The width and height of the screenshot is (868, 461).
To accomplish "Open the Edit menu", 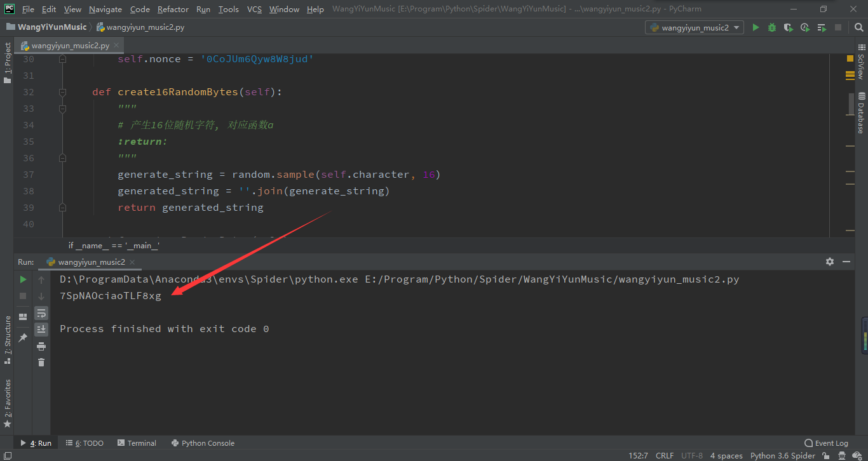I will tap(49, 9).
